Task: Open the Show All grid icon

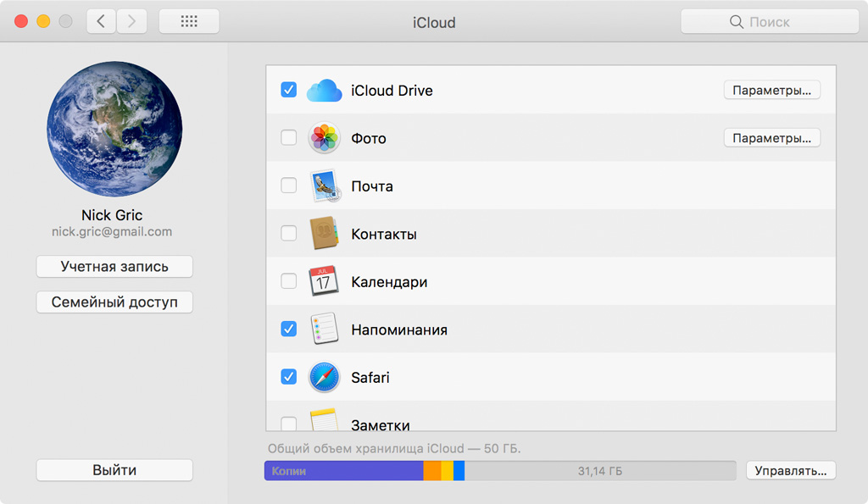Action: click(189, 21)
